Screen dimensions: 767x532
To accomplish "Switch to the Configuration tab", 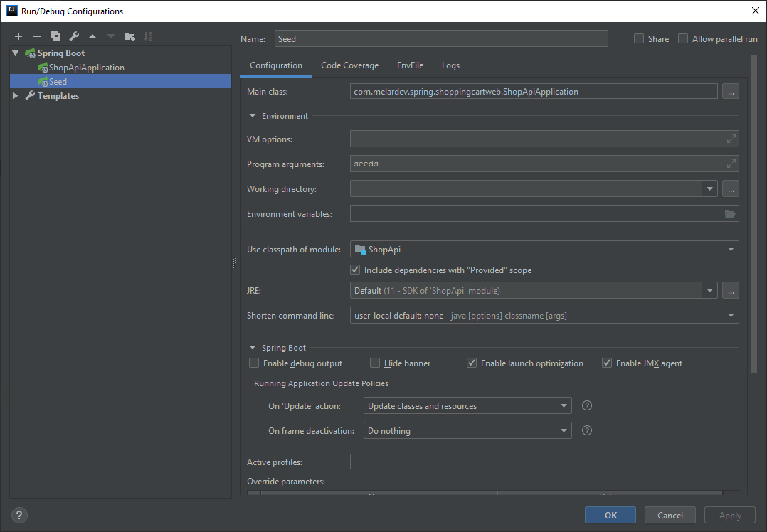I will tap(276, 65).
